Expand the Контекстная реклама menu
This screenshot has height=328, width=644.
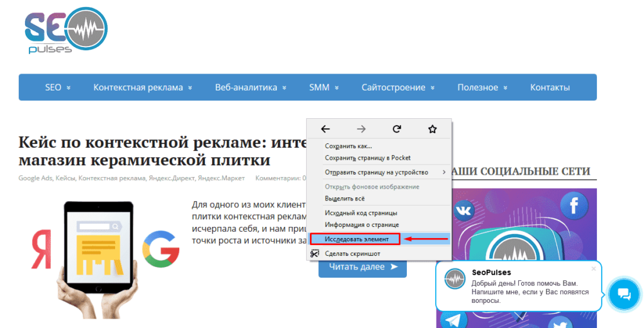143,87
